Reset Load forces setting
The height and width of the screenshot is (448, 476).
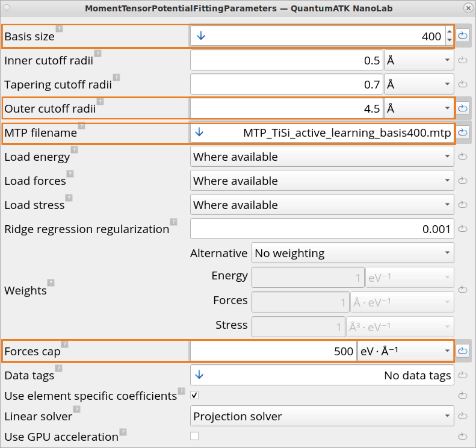pos(463,181)
